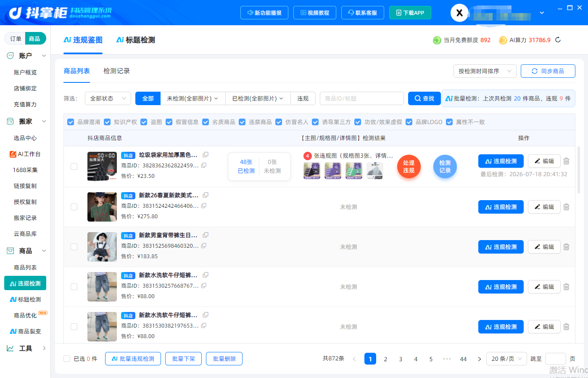Screen dimensions: 588x378
Task: Click the 跳至 page number input
Action: click(556, 359)
